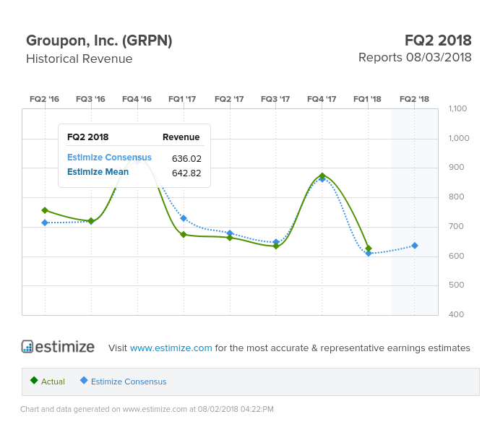Click the FQ1 '18 blue consensus marker
The height and width of the screenshot is (448, 495).
369,254
